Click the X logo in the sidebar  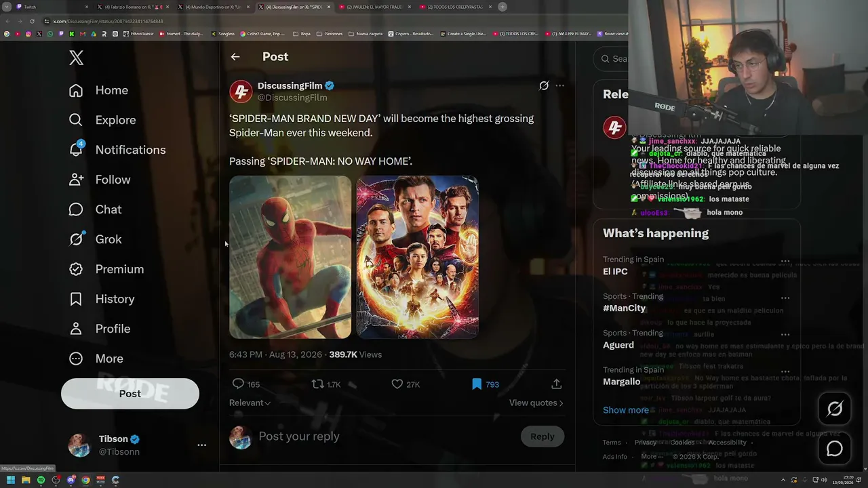point(77,58)
